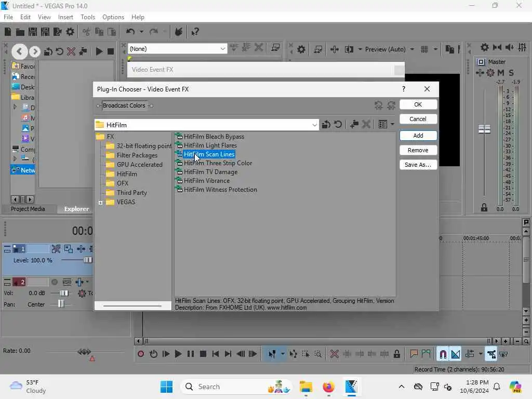Toggle Automatic Crossfades icon
Viewport: 532px width, 399px height.
[456, 354]
